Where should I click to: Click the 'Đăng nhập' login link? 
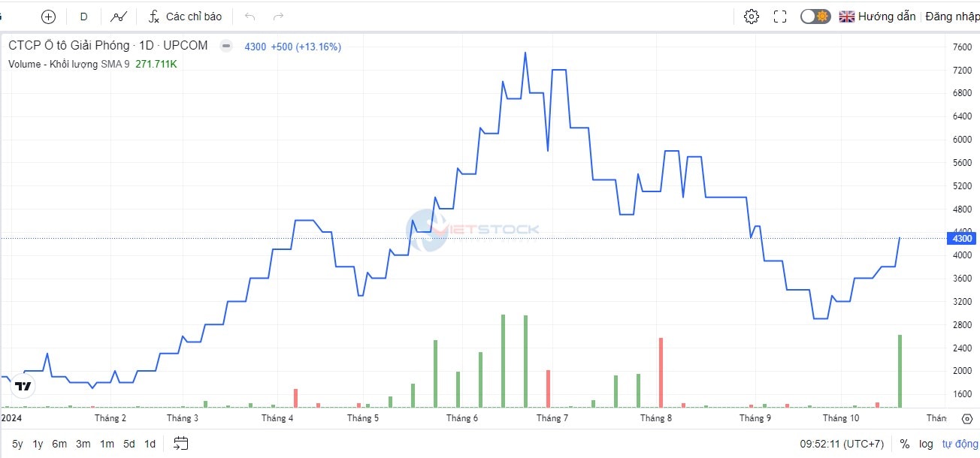coord(951,17)
